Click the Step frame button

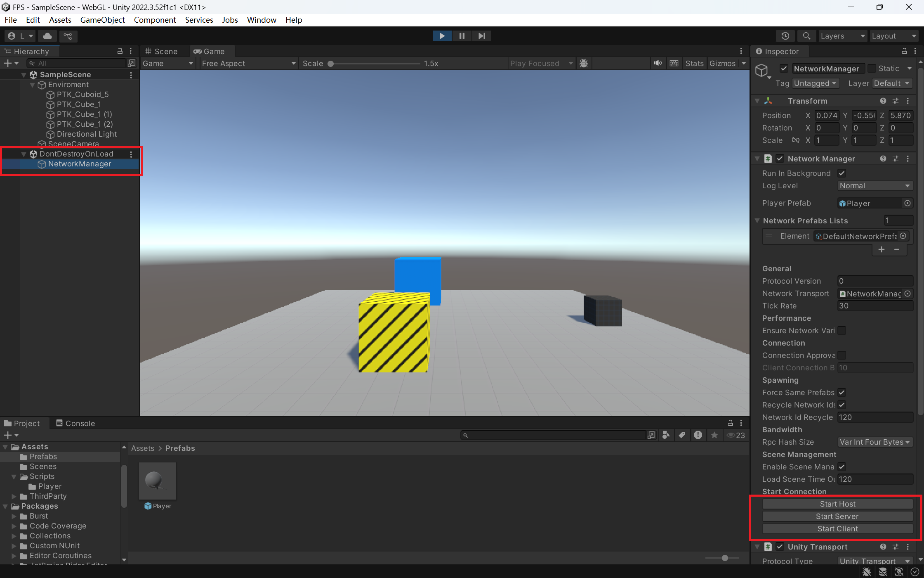(481, 36)
